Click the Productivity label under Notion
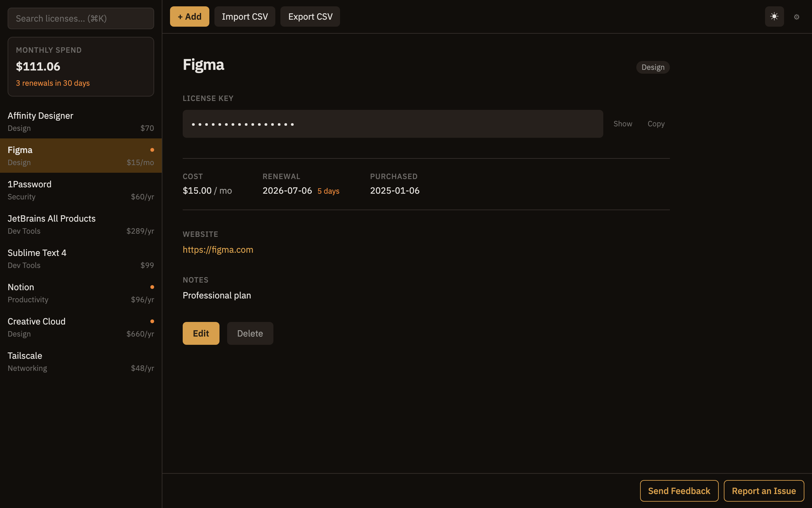The height and width of the screenshot is (508, 812). 28,299
